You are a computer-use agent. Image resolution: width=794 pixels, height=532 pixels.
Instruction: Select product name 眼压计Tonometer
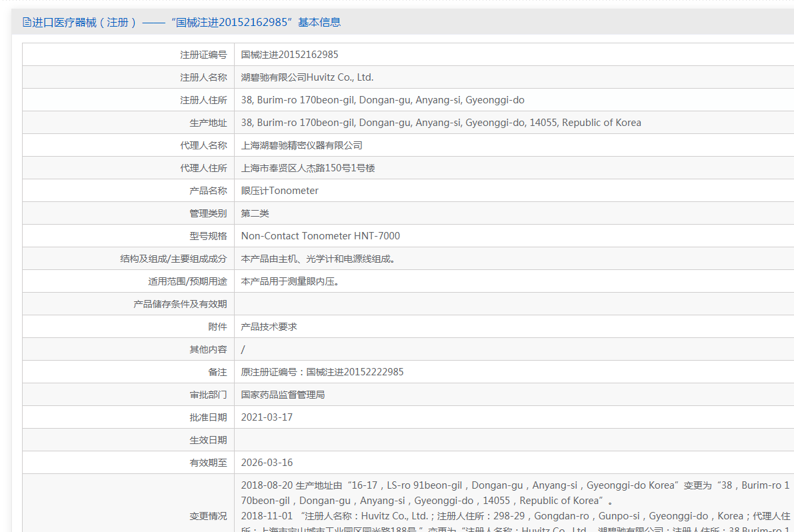279,191
